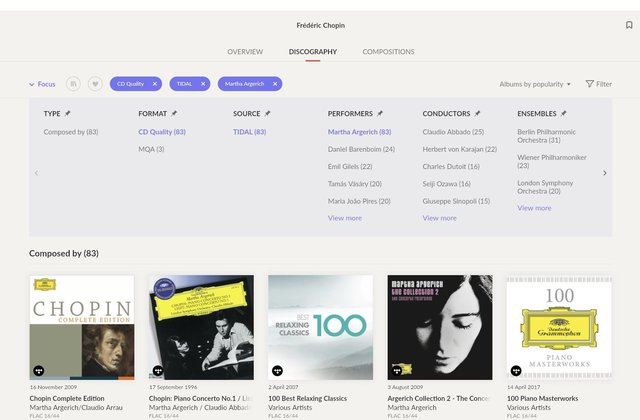Image resolution: width=640 pixels, height=420 pixels.
Task: Filter by conductor Claudio Abbado
Action: click(453, 132)
